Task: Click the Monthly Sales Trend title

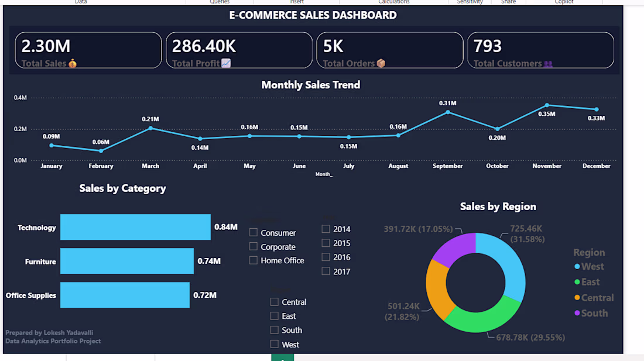Action: tap(311, 85)
